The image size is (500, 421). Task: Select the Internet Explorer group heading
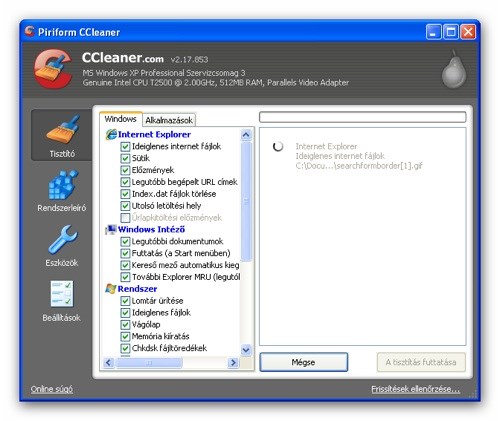point(154,134)
